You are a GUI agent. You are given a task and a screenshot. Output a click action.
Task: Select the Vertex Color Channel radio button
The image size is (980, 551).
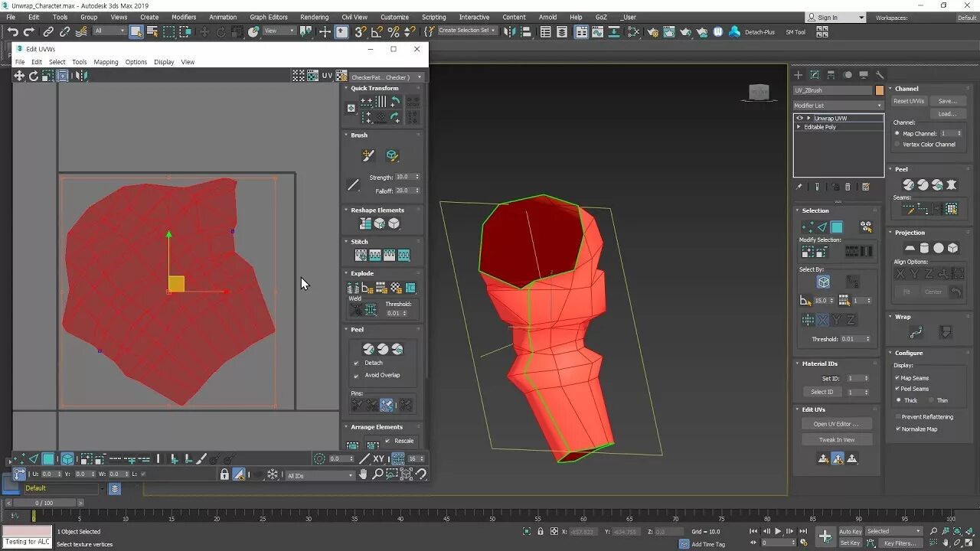pos(897,145)
